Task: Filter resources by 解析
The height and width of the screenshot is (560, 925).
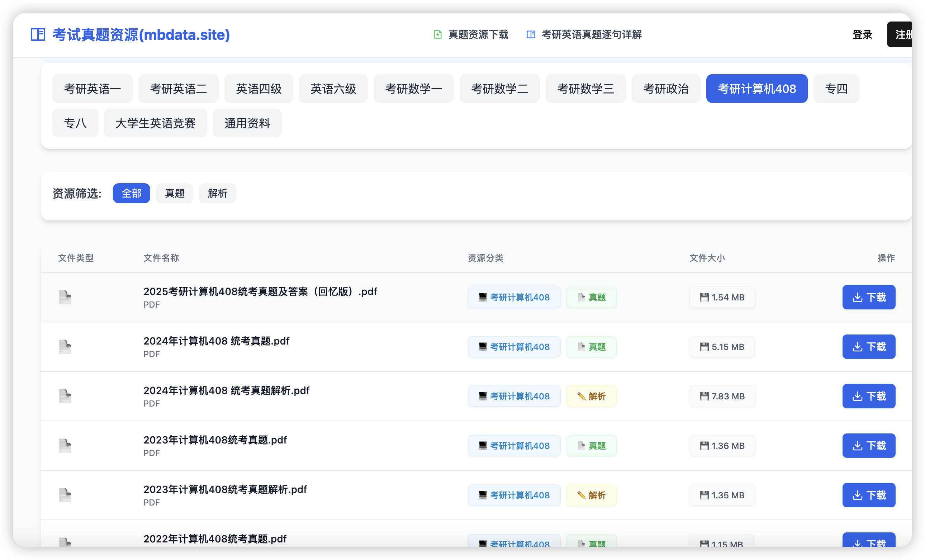Action: click(x=217, y=193)
